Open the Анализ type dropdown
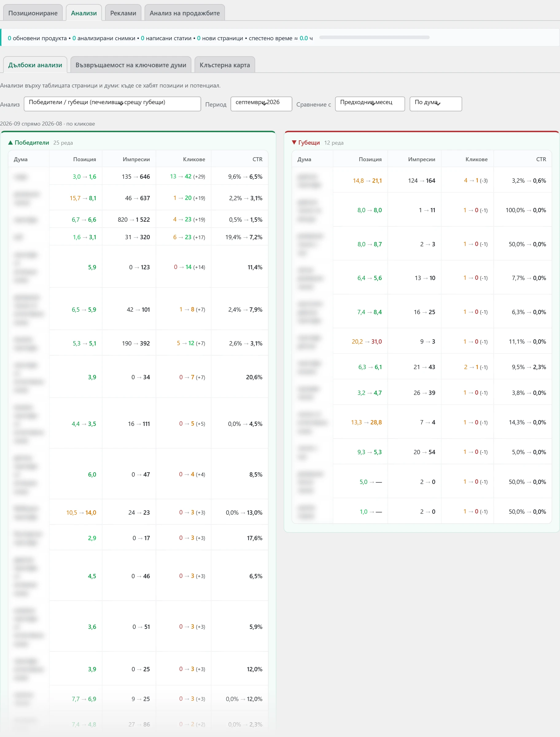560x737 pixels. [112, 104]
